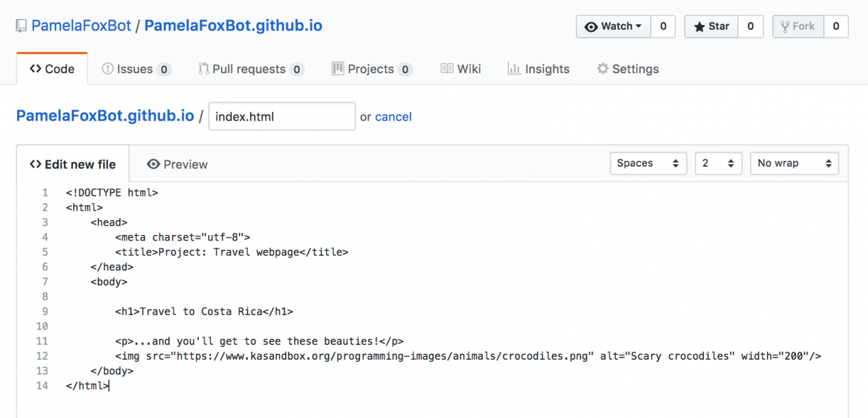The width and height of the screenshot is (868, 418).
Task: Open the Insights tab
Action: tap(539, 68)
